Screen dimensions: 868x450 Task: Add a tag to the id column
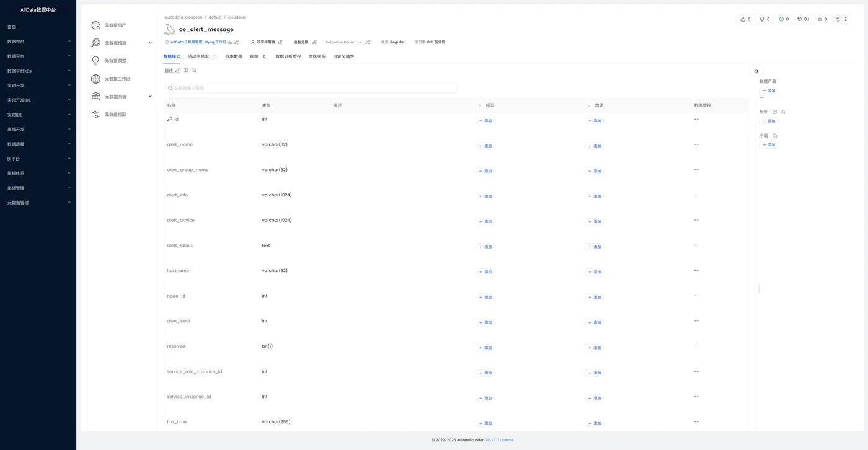pyautogui.click(x=485, y=121)
